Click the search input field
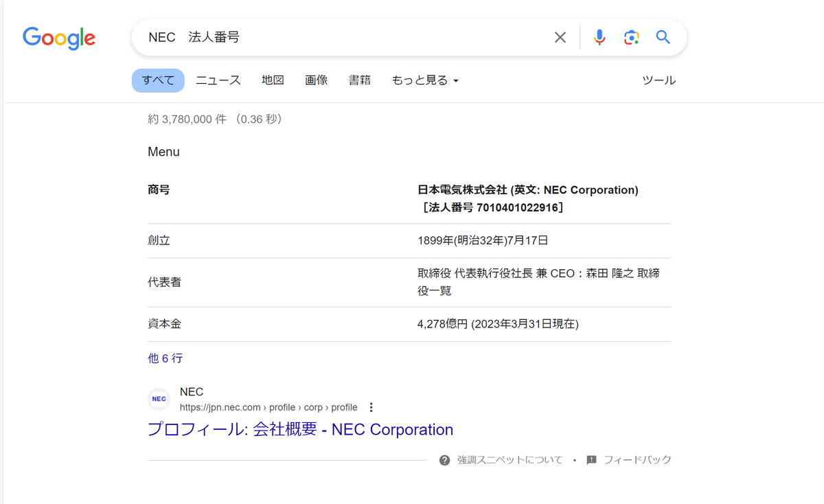The image size is (824, 504). (x=343, y=37)
